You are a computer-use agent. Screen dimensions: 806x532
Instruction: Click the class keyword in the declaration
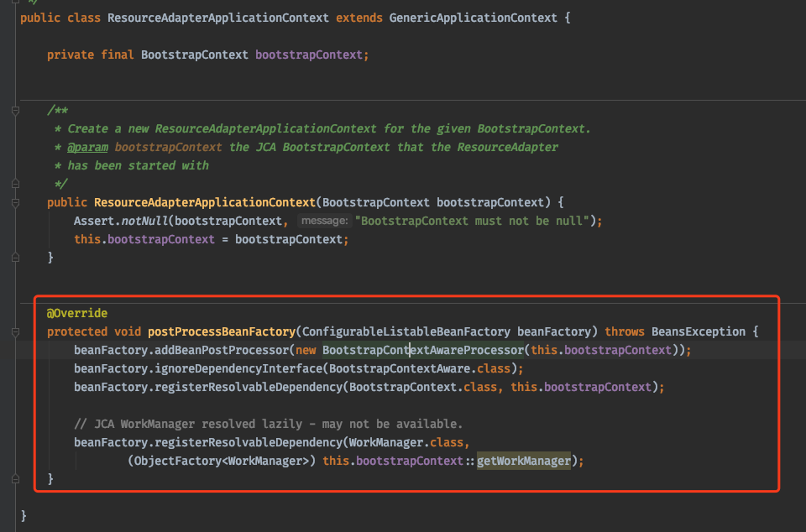coord(84,18)
